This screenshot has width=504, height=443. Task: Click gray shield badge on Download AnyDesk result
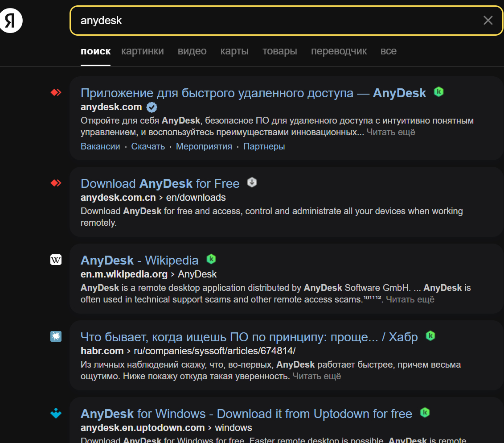click(x=252, y=182)
